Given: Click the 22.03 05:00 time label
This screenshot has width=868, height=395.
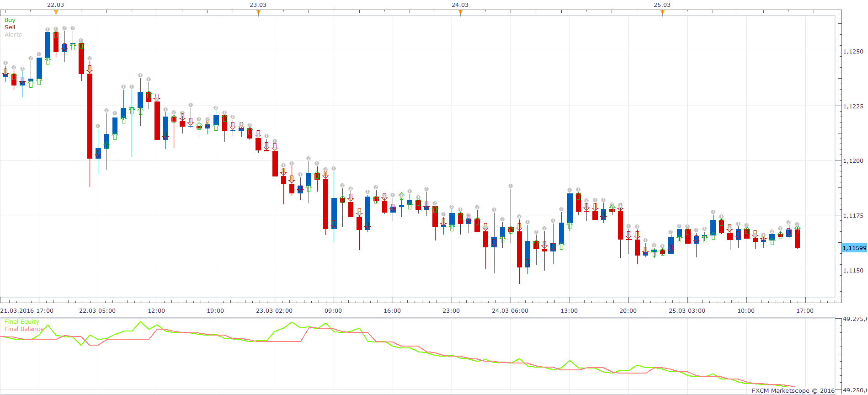Looking at the screenshot, I should (97, 311).
